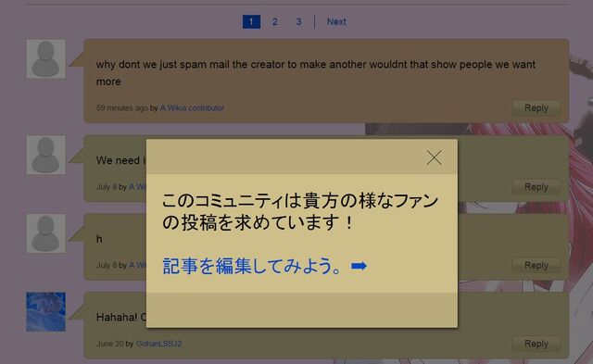Click GohanLSSJ2's blue avatar thumbnail
Screen dimensions: 593x364
pyautogui.click(x=45, y=312)
